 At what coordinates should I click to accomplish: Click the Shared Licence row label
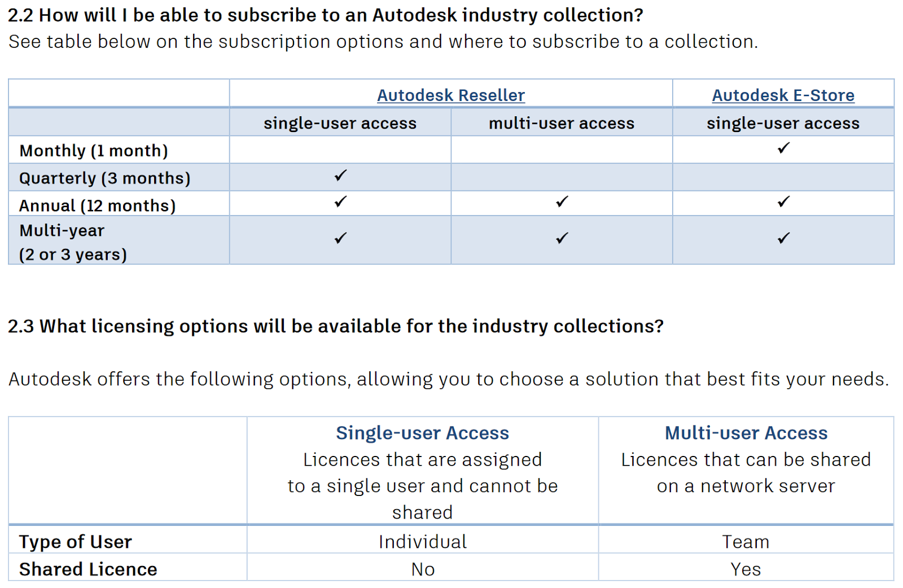click(88, 569)
